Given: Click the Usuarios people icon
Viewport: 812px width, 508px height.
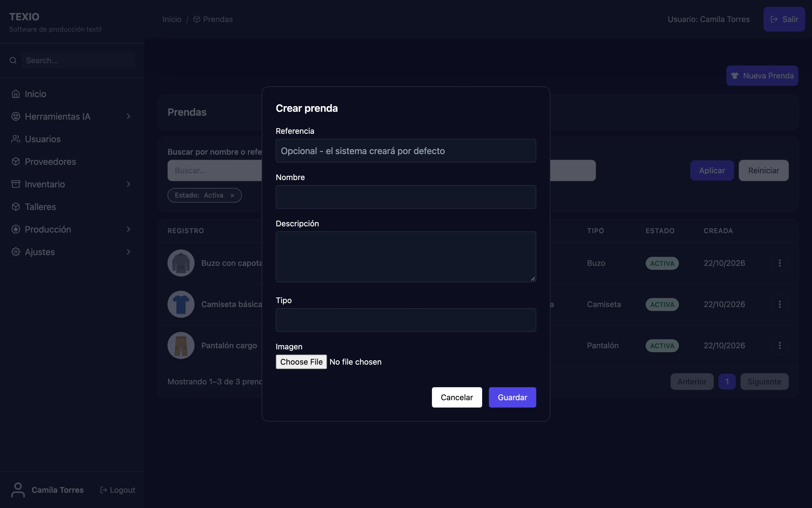Looking at the screenshot, I should click(x=16, y=139).
